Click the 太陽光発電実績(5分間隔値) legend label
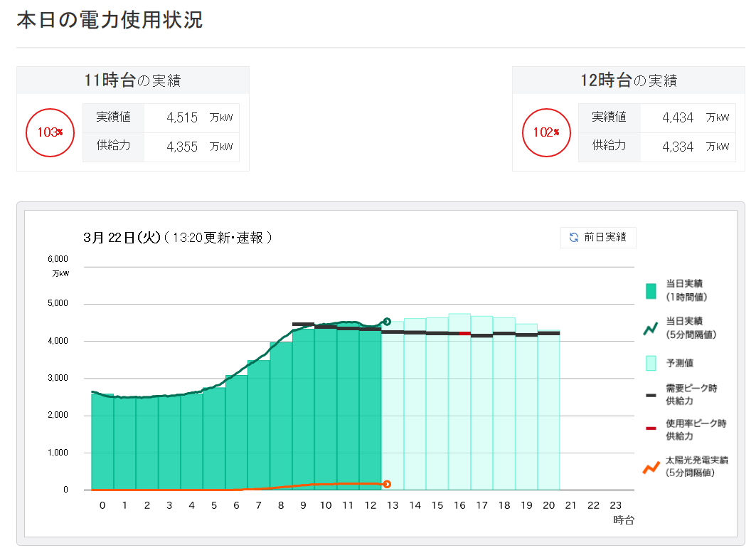 point(697,466)
